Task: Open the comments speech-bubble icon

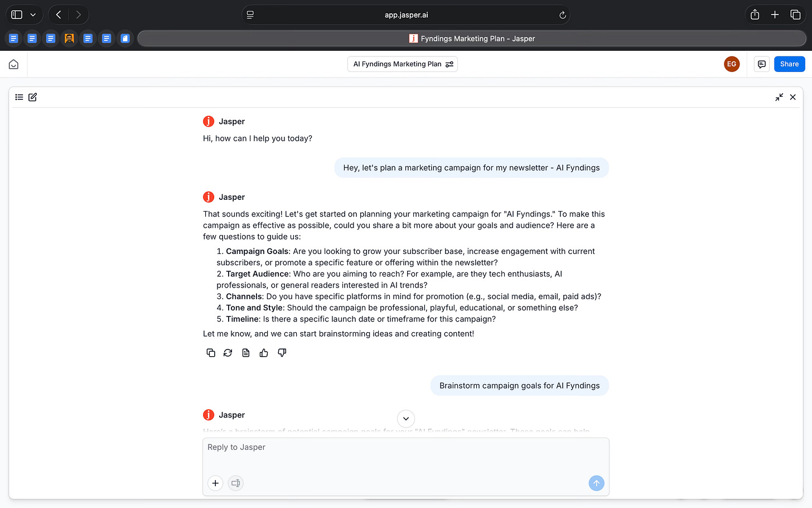Action: [761, 64]
